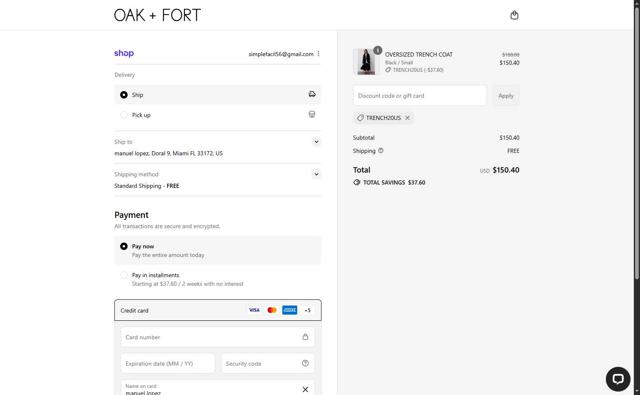
Task: Click the manuel lopez shipping address text
Action: coord(168,153)
